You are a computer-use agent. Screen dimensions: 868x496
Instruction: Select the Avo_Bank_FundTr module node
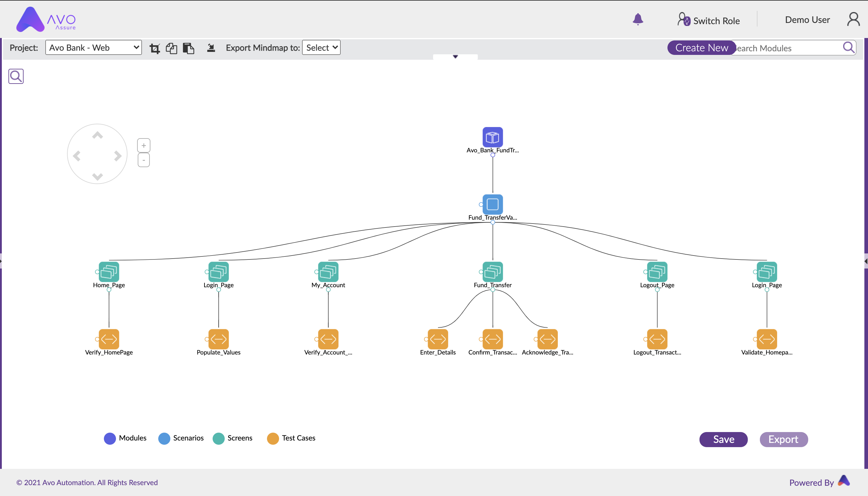tap(492, 137)
